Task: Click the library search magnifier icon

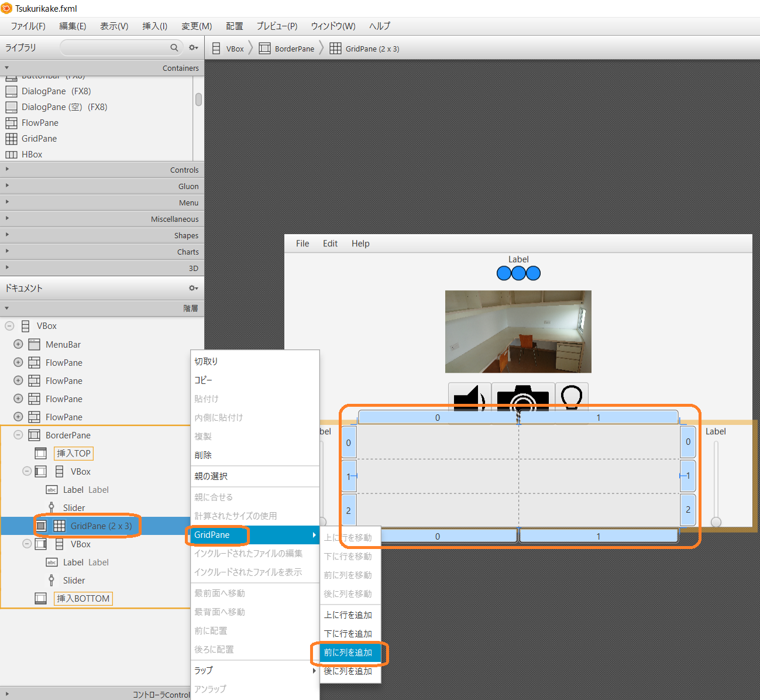Action: click(x=174, y=47)
